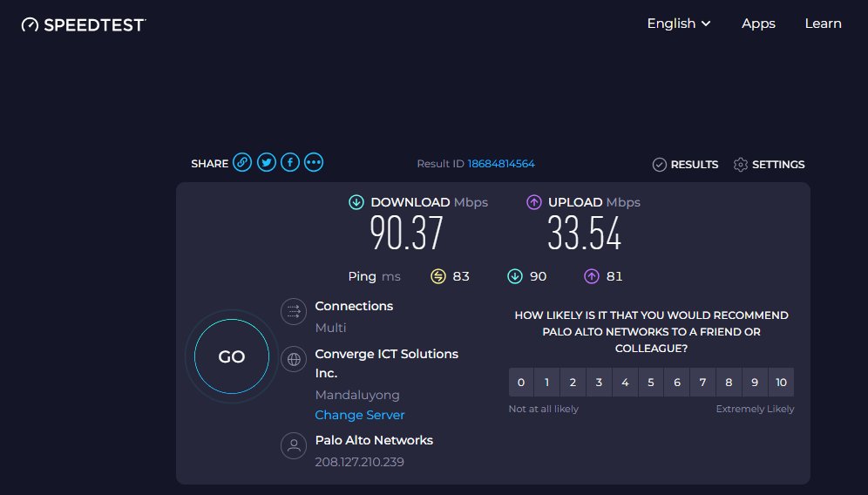
Task: Click upload ping value 81
Action: point(614,276)
